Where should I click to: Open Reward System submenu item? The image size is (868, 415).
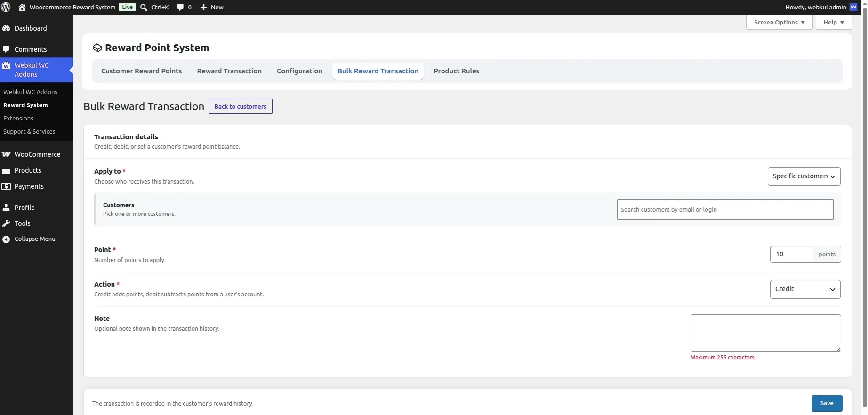25,105
